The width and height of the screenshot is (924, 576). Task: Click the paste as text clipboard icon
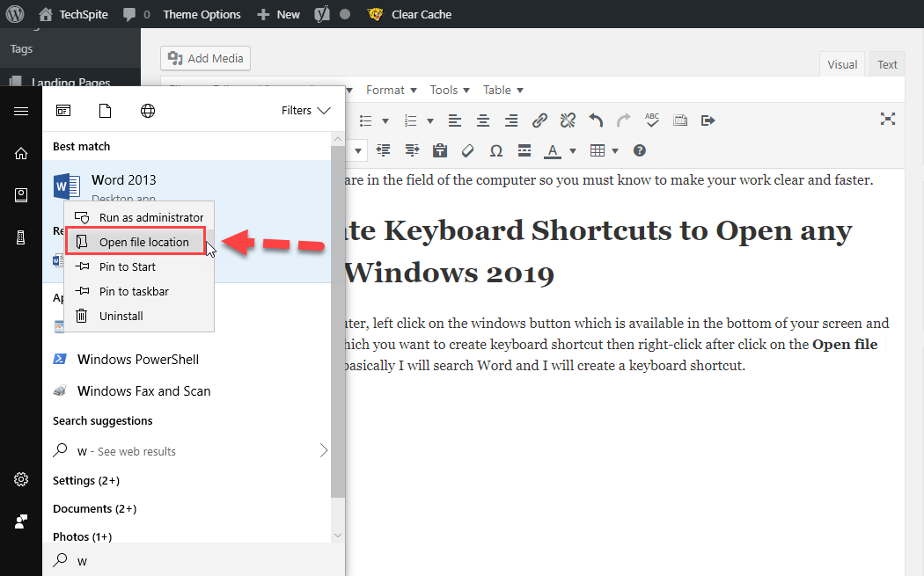[x=440, y=150]
